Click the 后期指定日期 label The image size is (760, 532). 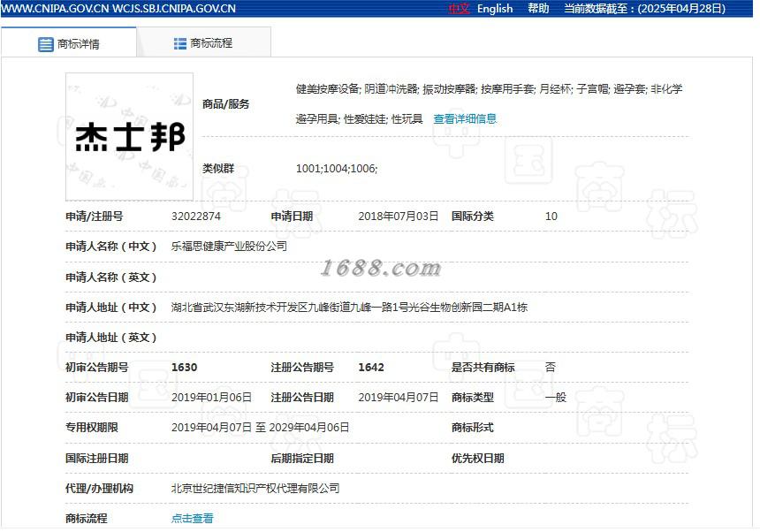(302, 458)
